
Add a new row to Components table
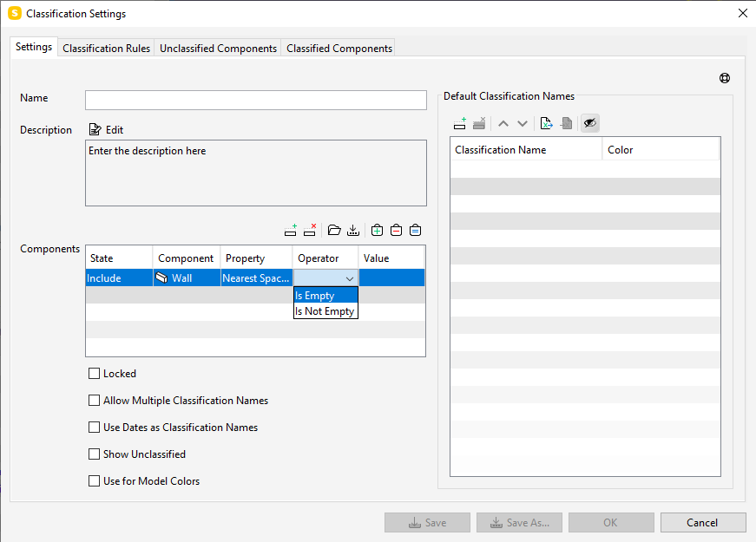(291, 231)
